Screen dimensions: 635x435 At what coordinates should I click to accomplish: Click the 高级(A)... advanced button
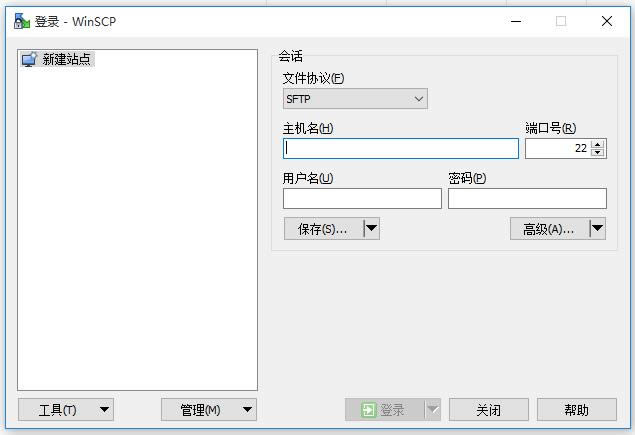(x=549, y=229)
